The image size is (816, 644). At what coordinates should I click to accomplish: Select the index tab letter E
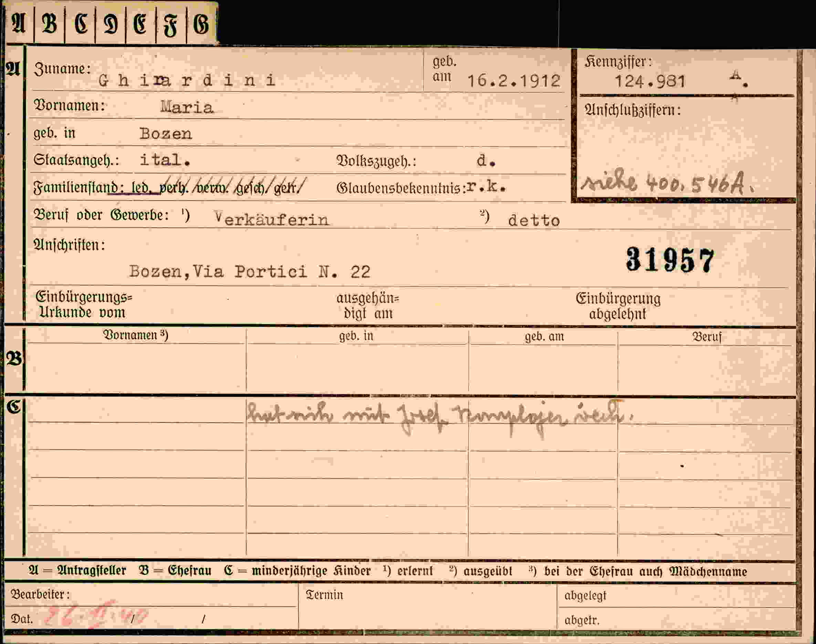pyautogui.click(x=140, y=24)
